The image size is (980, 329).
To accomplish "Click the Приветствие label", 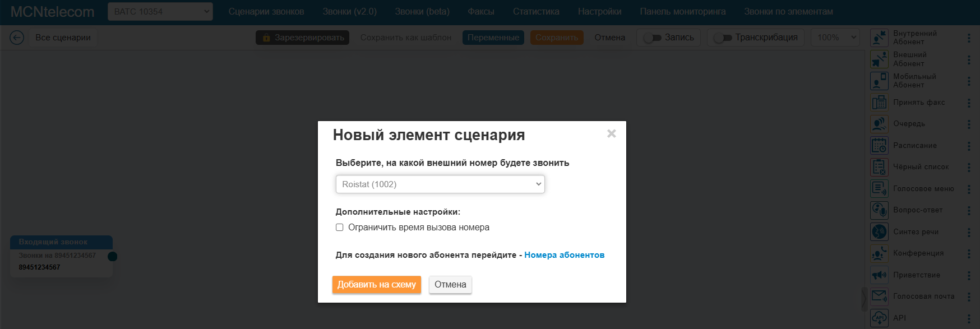I will 917,275.
